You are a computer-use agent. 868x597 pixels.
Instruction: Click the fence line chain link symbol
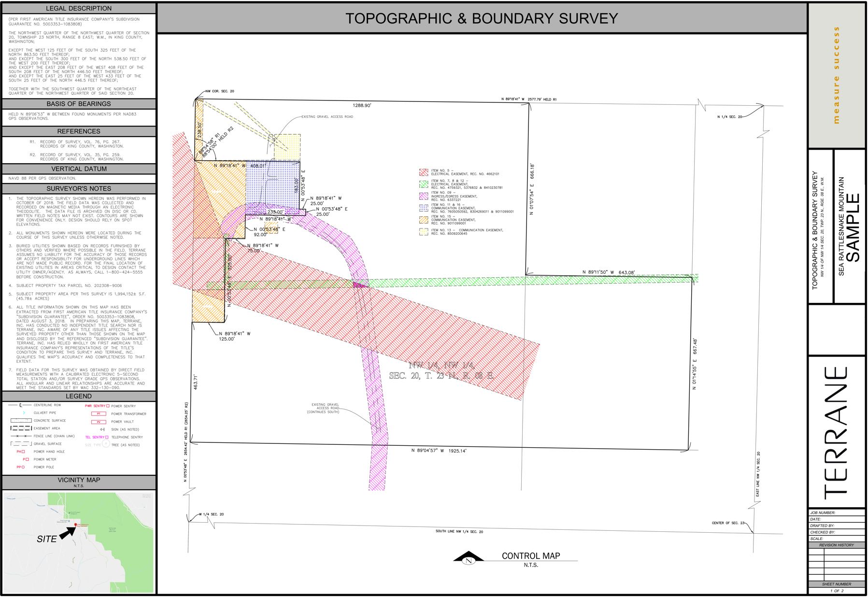click(21, 436)
